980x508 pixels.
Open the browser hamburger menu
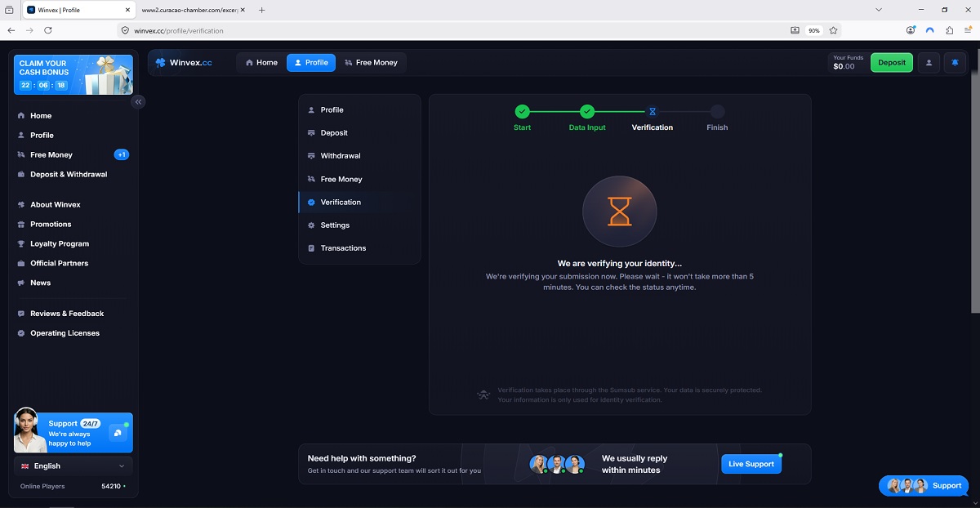(968, 30)
